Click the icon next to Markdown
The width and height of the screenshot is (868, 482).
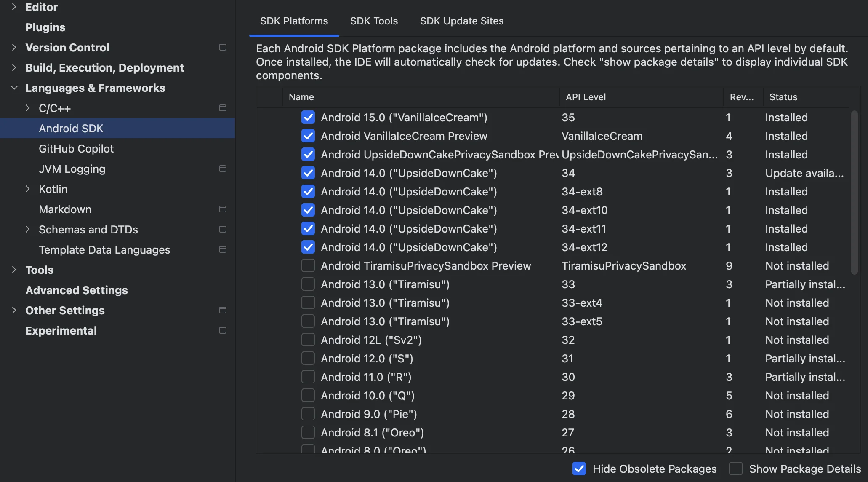(223, 209)
